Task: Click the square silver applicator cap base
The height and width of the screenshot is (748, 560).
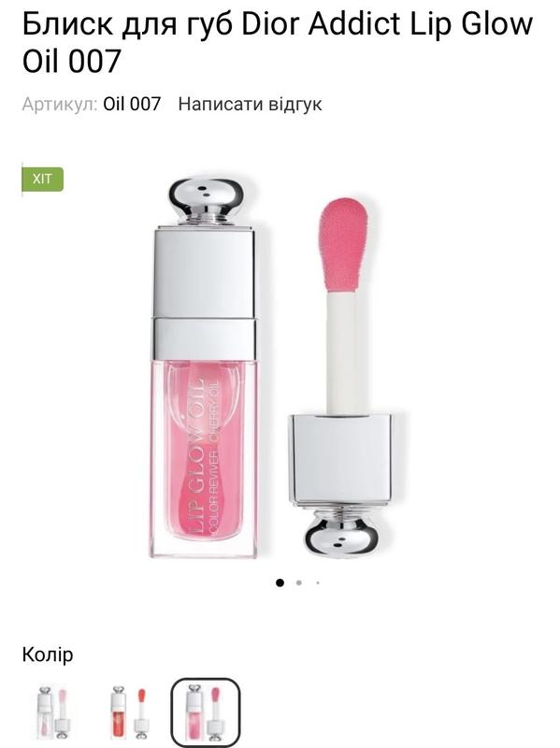Action: 340,461
